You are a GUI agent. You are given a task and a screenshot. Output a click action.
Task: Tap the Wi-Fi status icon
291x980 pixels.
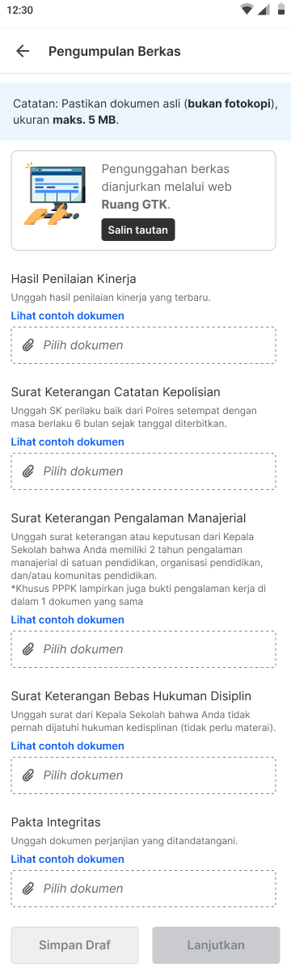pos(247,9)
